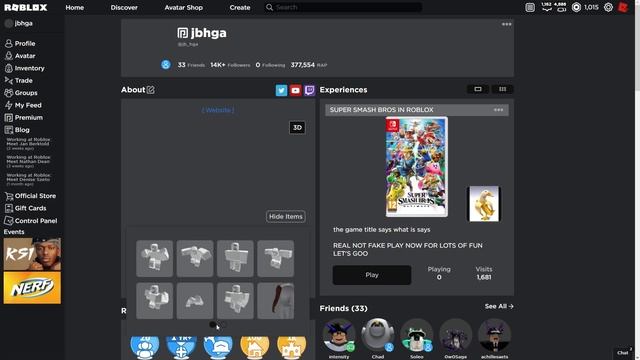Image resolution: width=640 pixels, height=360 pixels.
Task: Click the blue friend status icon beside 33 Friends
Action: [x=166, y=64]
